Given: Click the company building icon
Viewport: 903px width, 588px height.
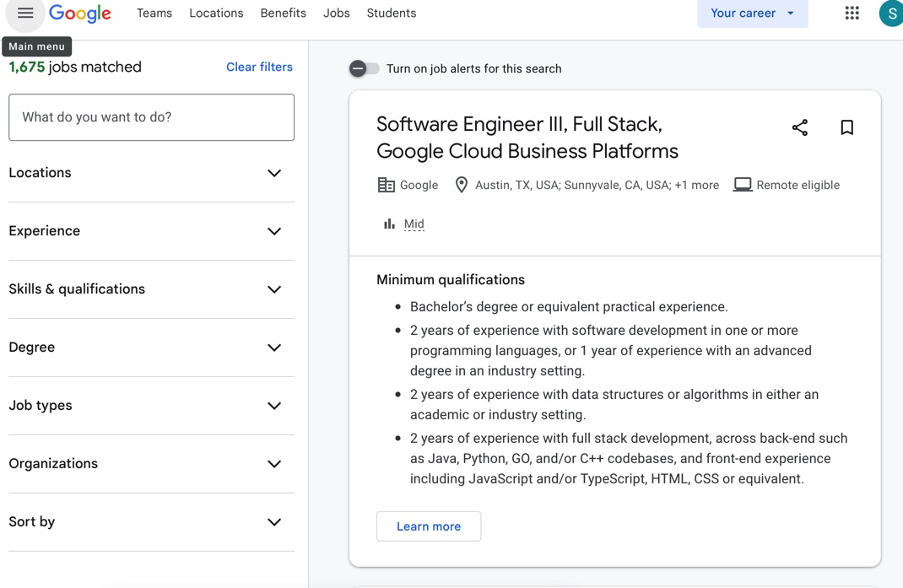Looking at the screenshot, I should click(386, 185).
